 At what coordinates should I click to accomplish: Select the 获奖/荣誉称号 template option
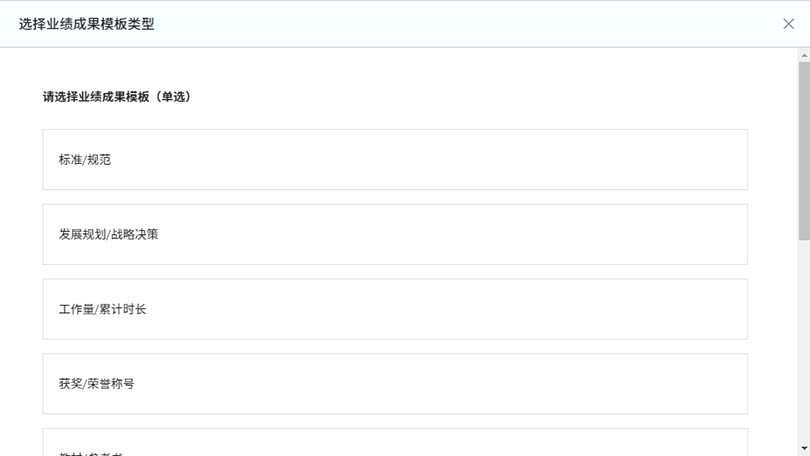[395, 384]
